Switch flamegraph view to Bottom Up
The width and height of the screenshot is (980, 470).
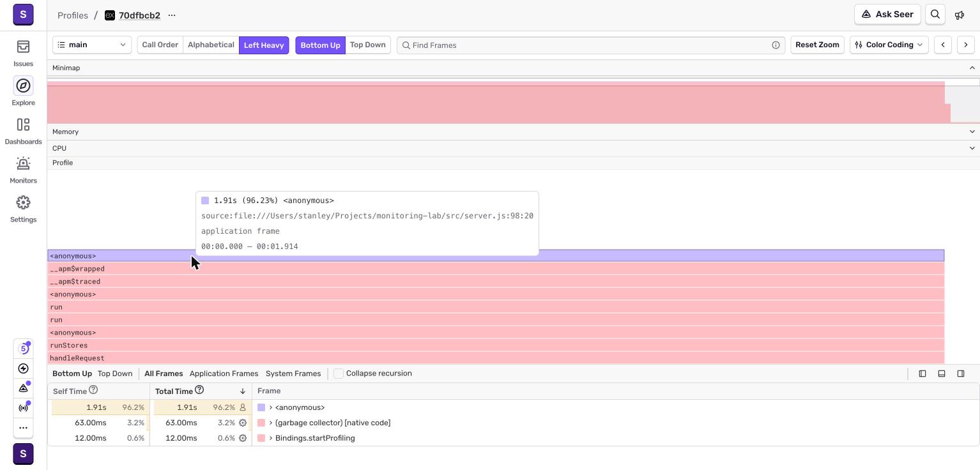click(320, 45)
